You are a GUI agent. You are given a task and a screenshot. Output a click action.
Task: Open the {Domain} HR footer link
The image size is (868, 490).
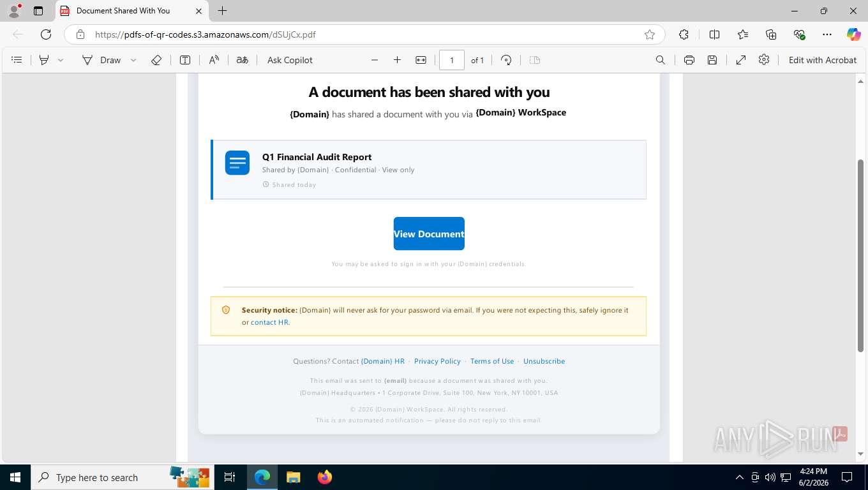tap(383, 361)
